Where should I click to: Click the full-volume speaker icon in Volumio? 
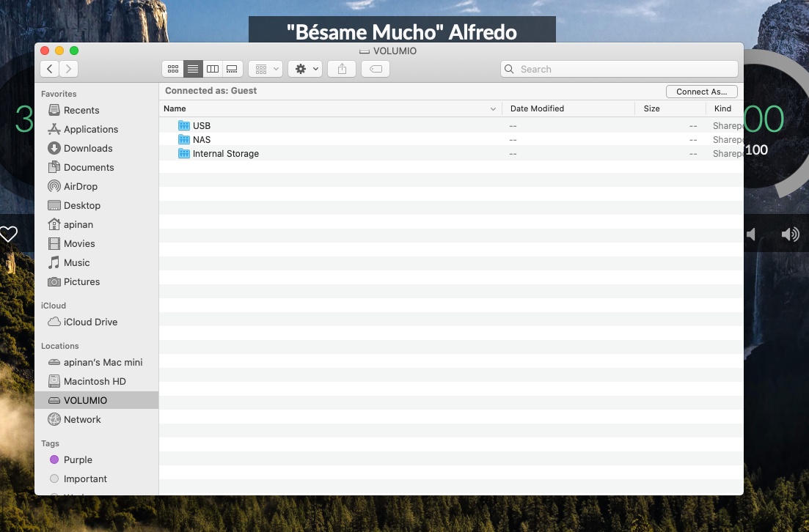(x=790, y=234)
